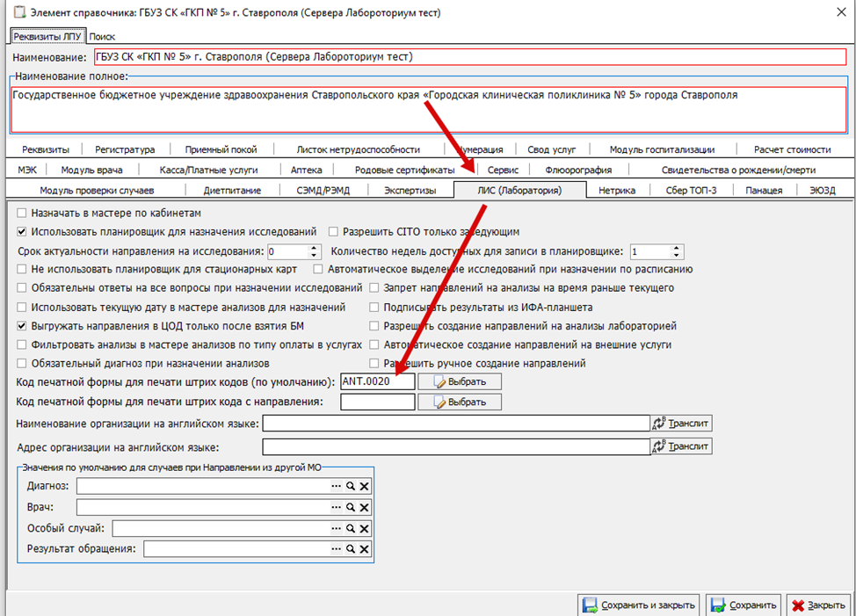Click the Сохранить и закрыть button

pos(639,605)
